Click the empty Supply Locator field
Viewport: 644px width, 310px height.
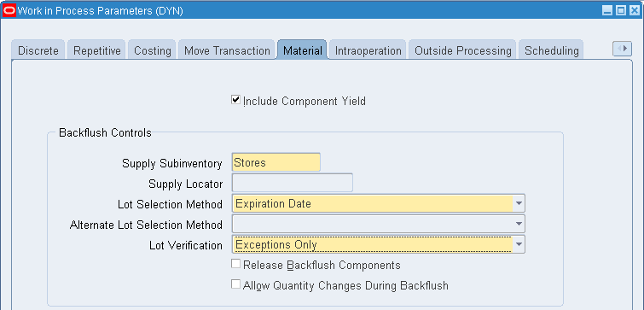(293, 183)
